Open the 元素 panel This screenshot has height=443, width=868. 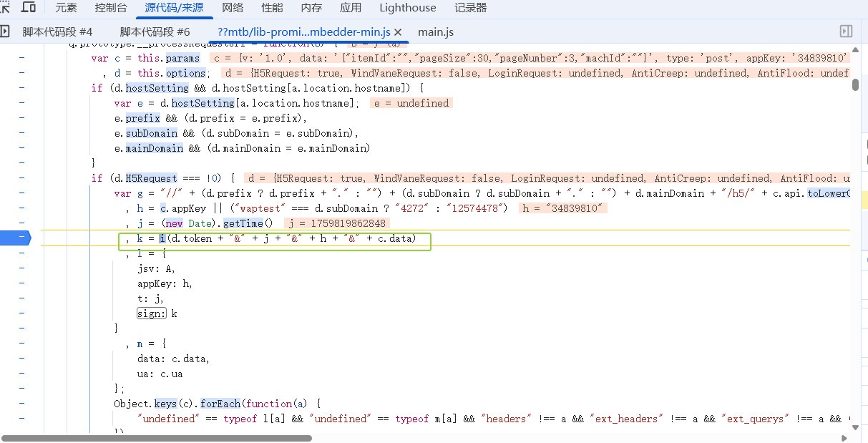click(67, 8)
